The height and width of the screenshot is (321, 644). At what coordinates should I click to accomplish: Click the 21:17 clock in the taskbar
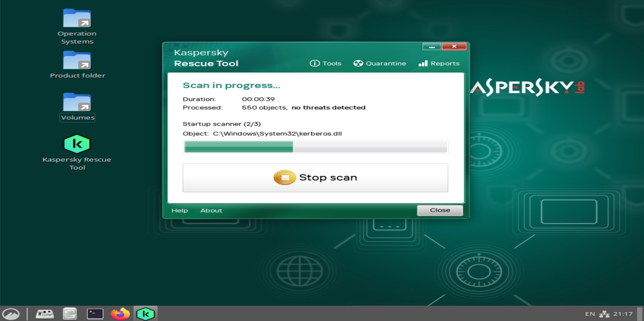pos(623,314)
